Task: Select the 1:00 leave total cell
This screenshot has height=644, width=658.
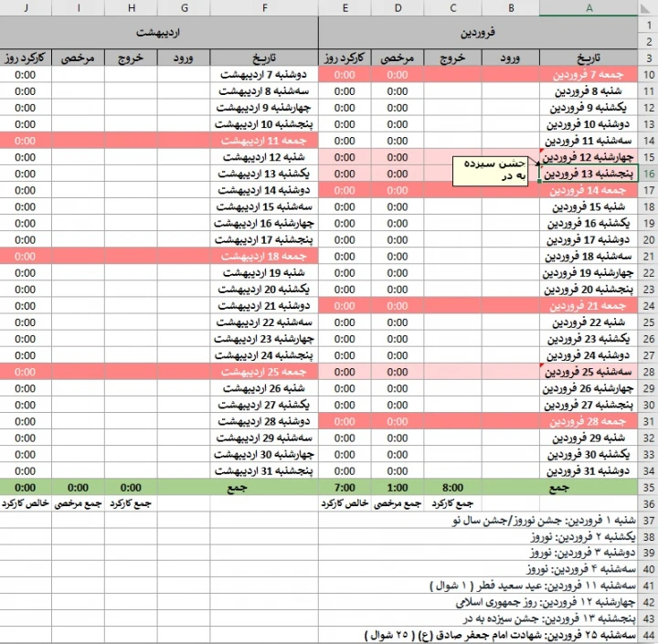Action: pyautogui.click(x=398, y=488)
